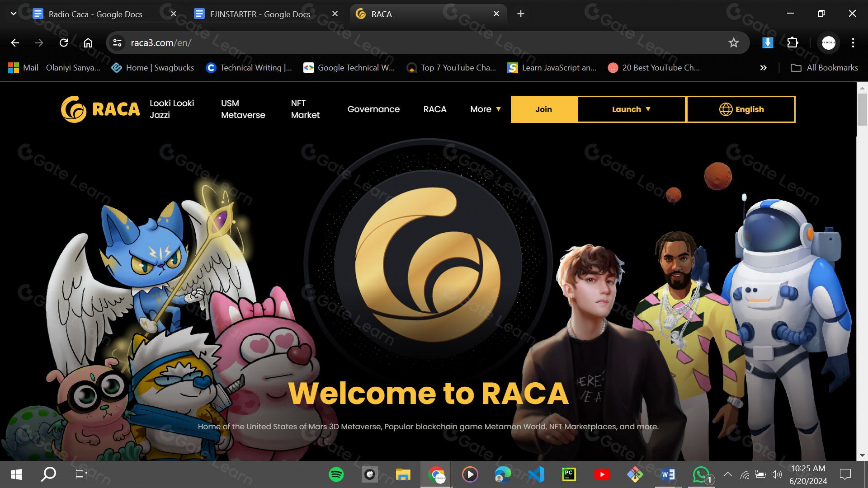868x488 pixels.
Task: Bookmark this page using the star icon
Action: (733, 42)
